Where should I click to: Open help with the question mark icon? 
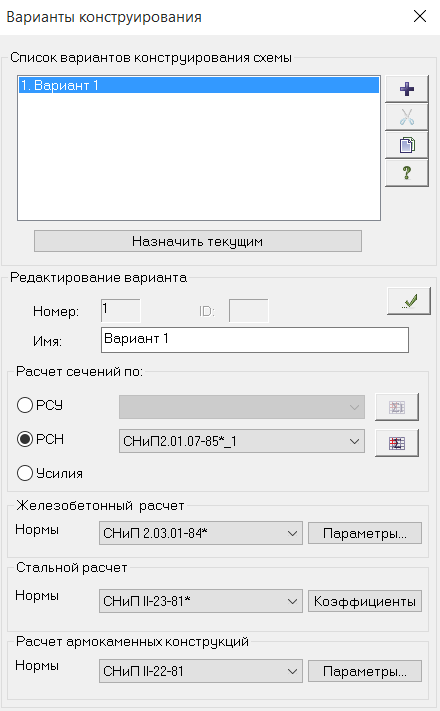pyautogui.click(x=406, y=173)
